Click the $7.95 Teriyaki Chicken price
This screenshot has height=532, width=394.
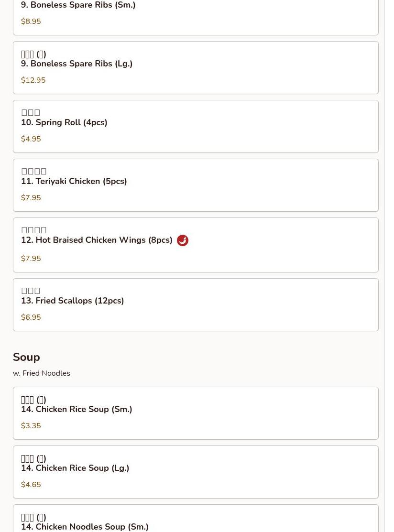31,197
